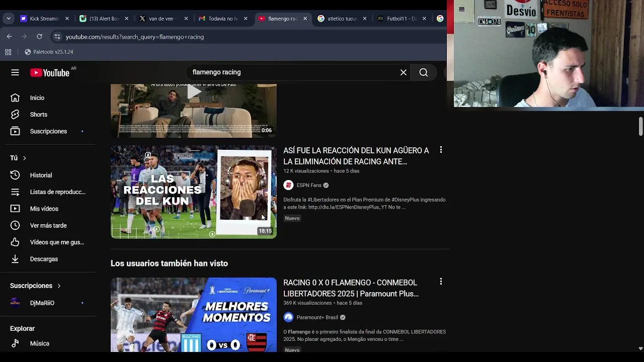Open the Melhores Momentos video thumbnail
This screenshot has width=644, height=362.
(x=194, y=315)
